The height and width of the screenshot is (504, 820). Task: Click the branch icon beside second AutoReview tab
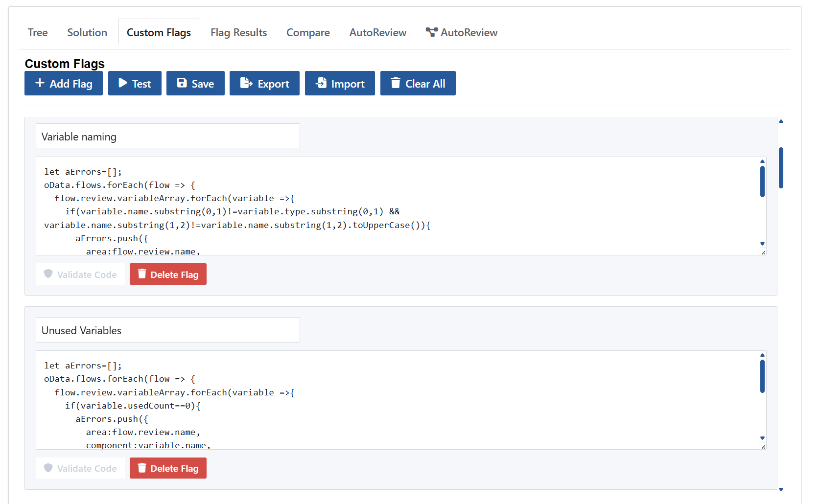431,32
